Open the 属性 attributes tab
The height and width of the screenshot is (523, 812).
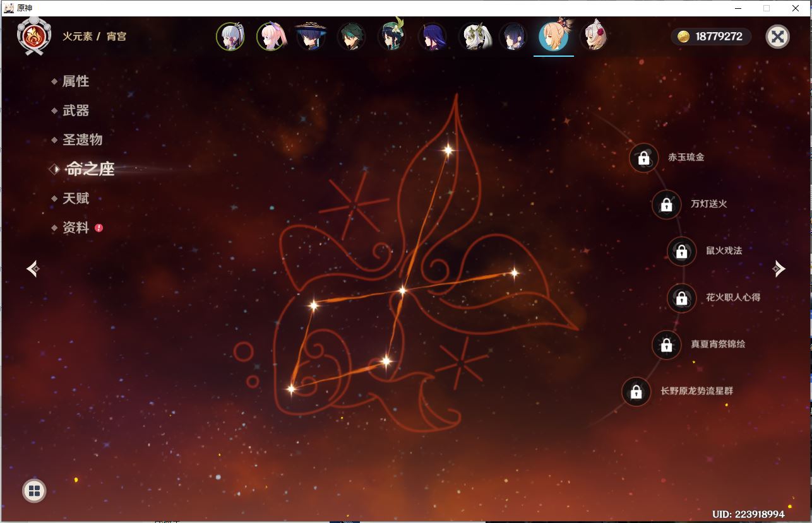click(x=75, y=81)
